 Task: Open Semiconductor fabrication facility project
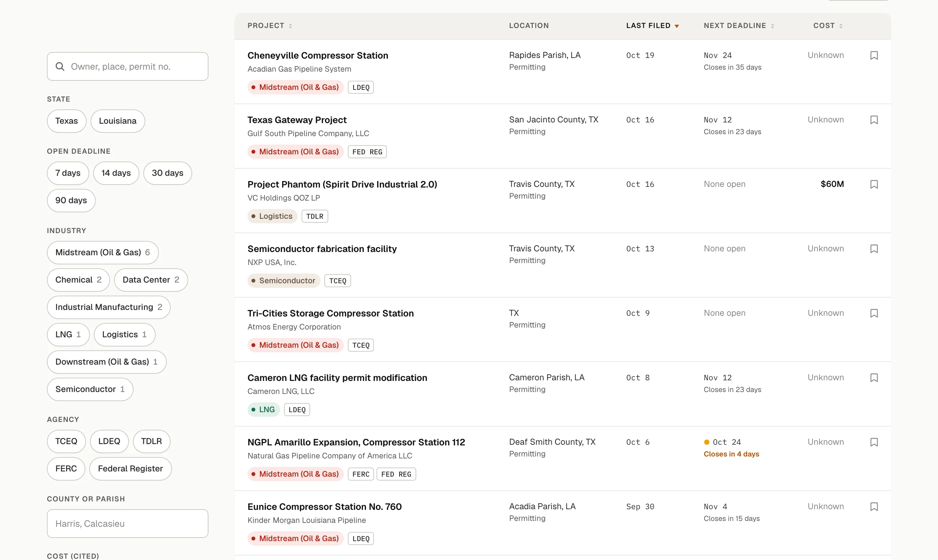(x=322, y=249)
